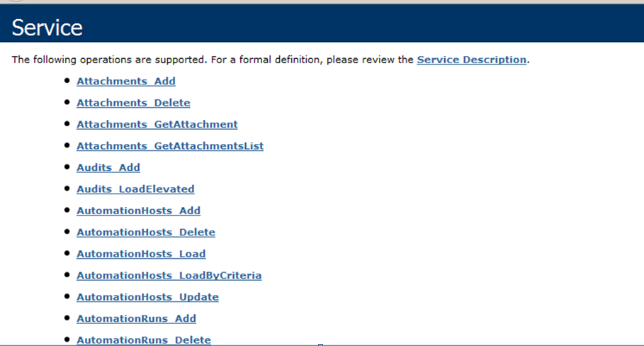Click the AutomationRuns_Delete link
644x346 pixels.
click(x=143, y=340)
